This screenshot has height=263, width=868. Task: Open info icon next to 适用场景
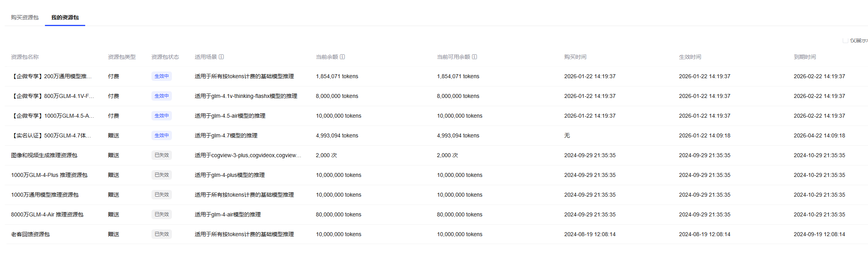tap(221, 57)
